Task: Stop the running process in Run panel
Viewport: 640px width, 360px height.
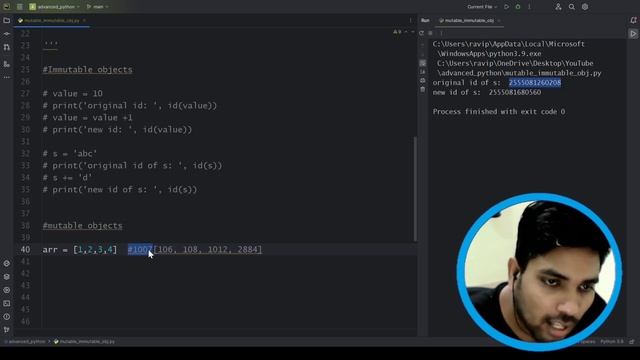Action: coord(430,33)
